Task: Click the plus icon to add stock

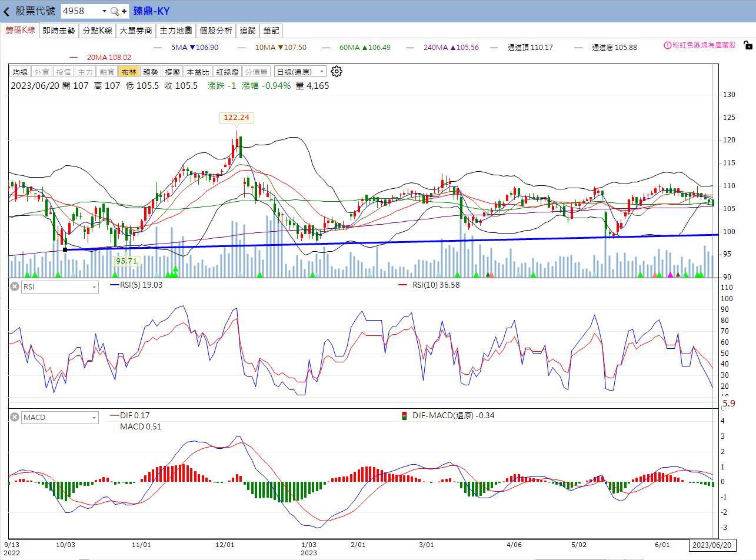Action: 124,11
